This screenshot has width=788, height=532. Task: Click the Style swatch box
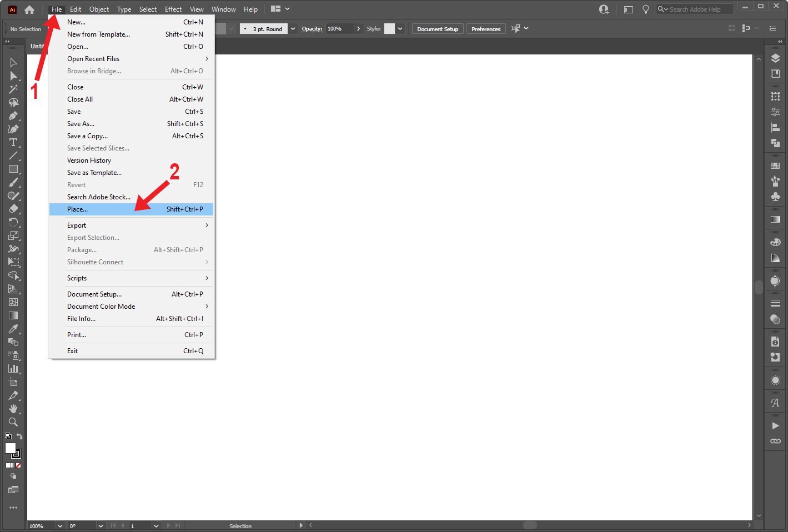389,29
